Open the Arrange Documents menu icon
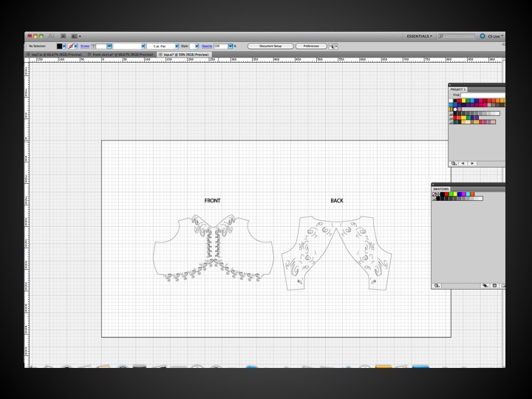 pos(76,36)
